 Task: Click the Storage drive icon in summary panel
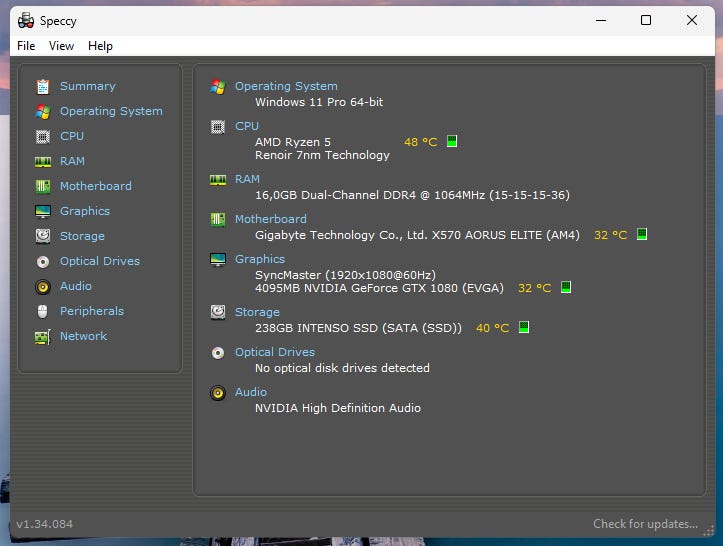(218, 312)
